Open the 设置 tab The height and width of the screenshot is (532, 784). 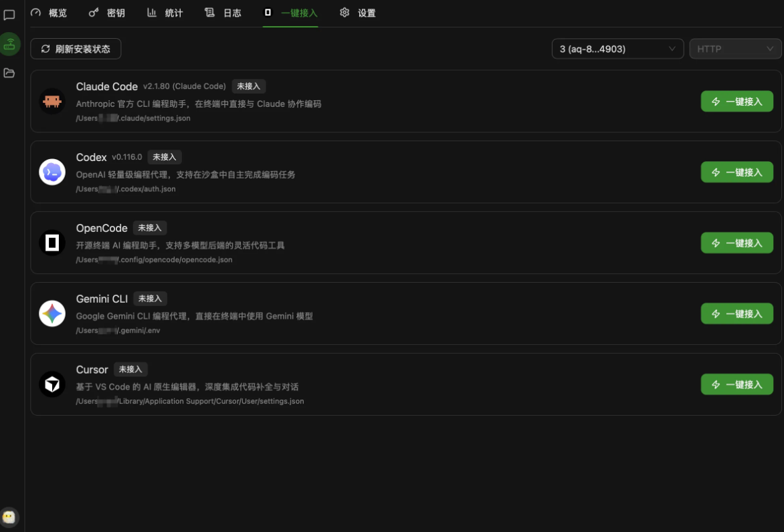tap(358, 13)
